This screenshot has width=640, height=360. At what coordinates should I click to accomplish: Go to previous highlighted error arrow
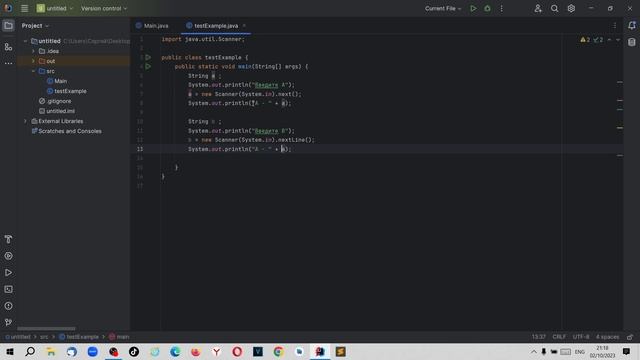point(609,40)
